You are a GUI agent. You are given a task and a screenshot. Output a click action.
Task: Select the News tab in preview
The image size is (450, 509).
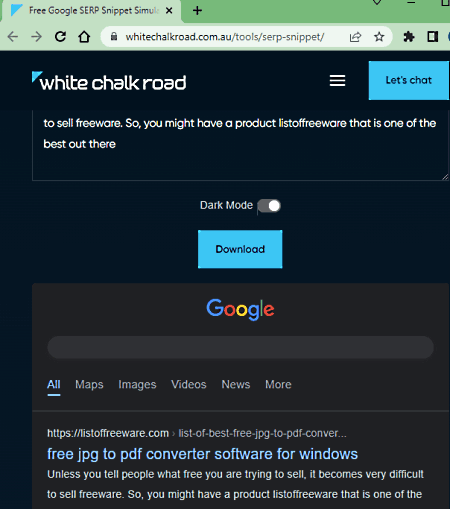click(236, 384)
